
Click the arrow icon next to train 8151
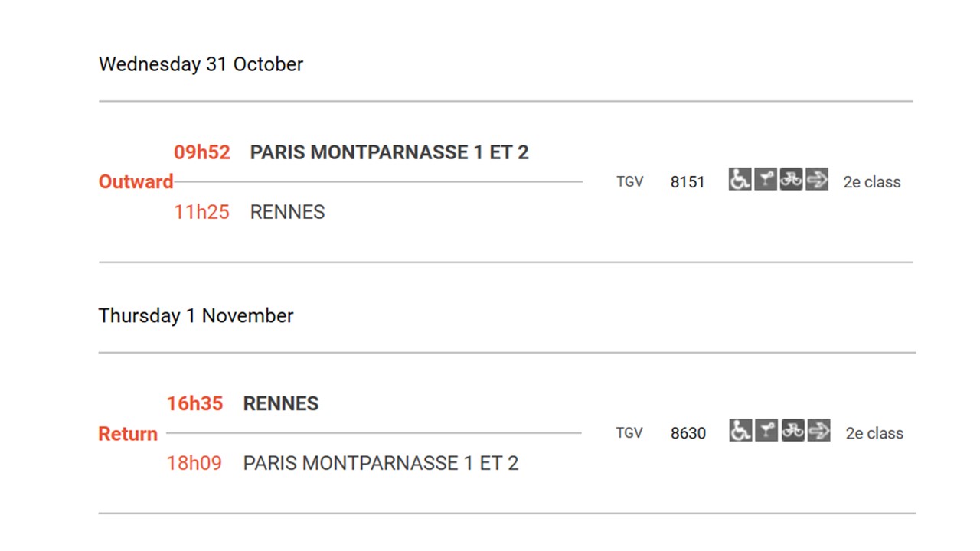pos(817,179)
